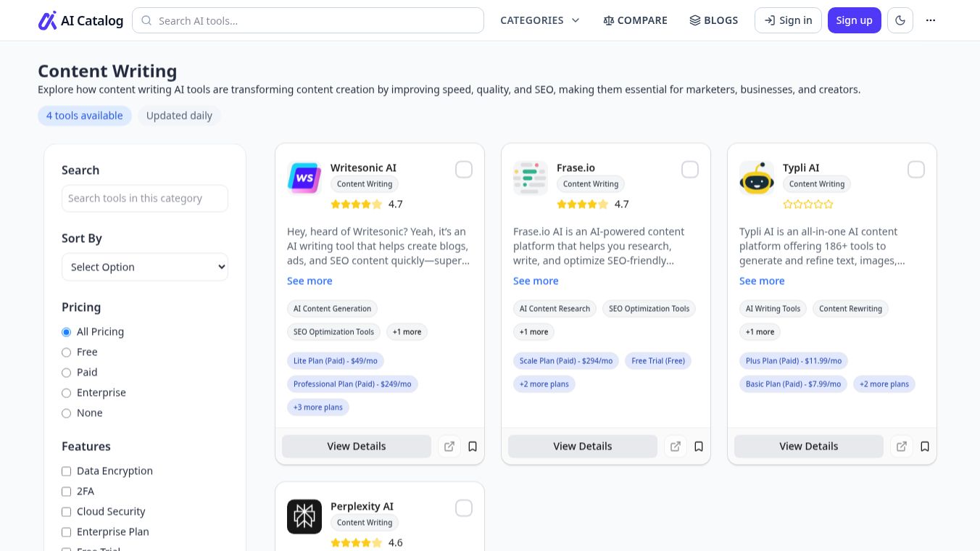980x551 pixels.
Task: Select Free pricing radio option
Action: 67,352
